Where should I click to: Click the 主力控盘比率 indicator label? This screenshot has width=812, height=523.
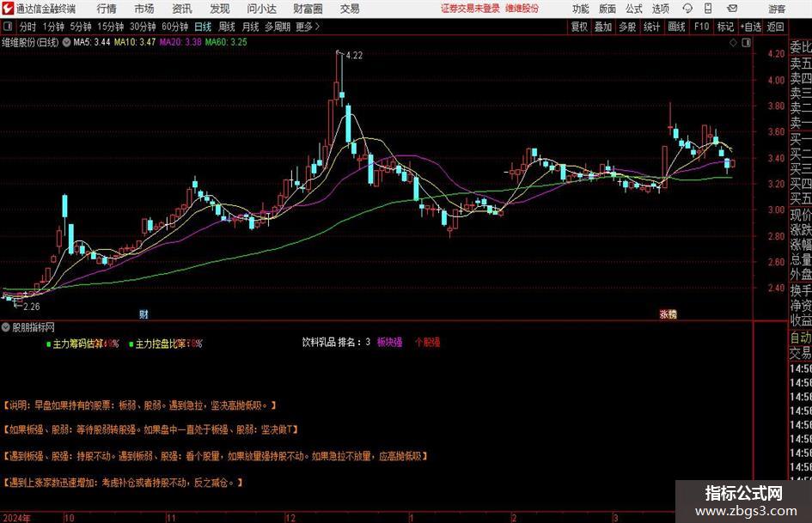pos(161,344)
